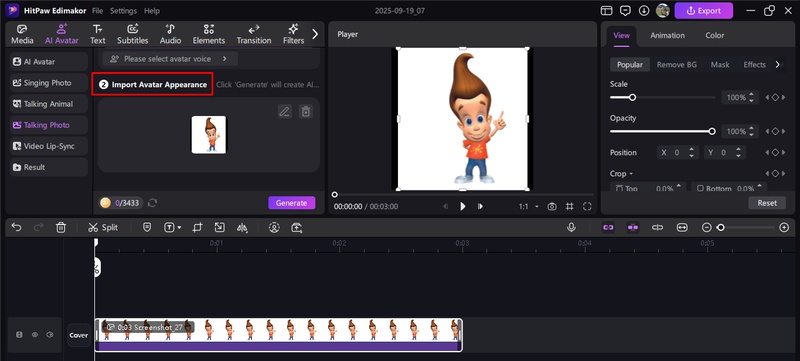Switch to the Text tab
The image size is (800, 361).
[97, 34]
